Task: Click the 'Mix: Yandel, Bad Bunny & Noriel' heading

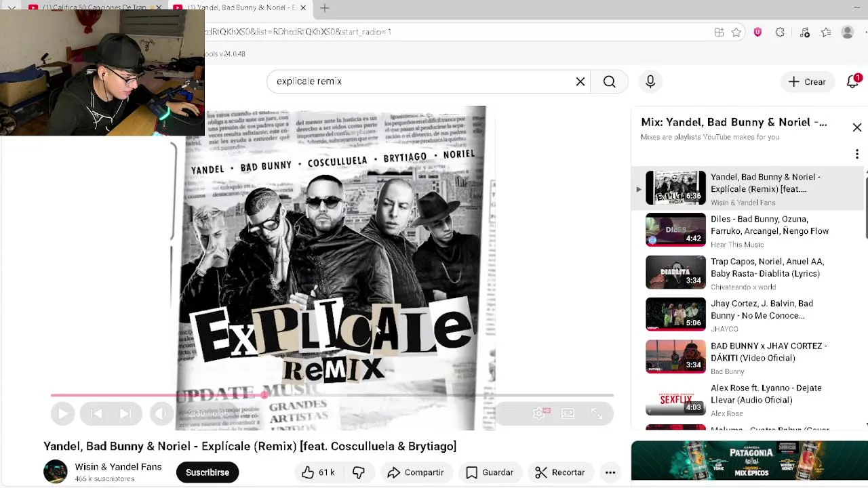Action: pos(734,122)
